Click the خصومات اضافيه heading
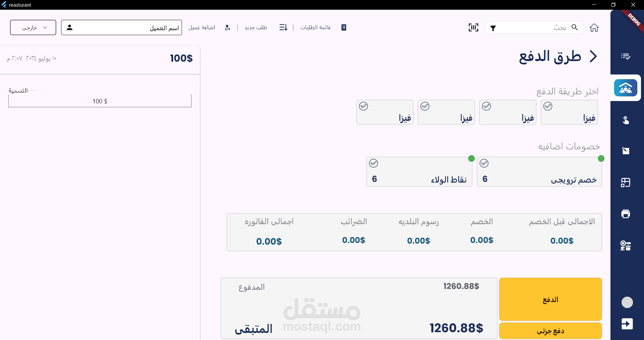This screenshot has width=644, height=340. coord(569,147)
